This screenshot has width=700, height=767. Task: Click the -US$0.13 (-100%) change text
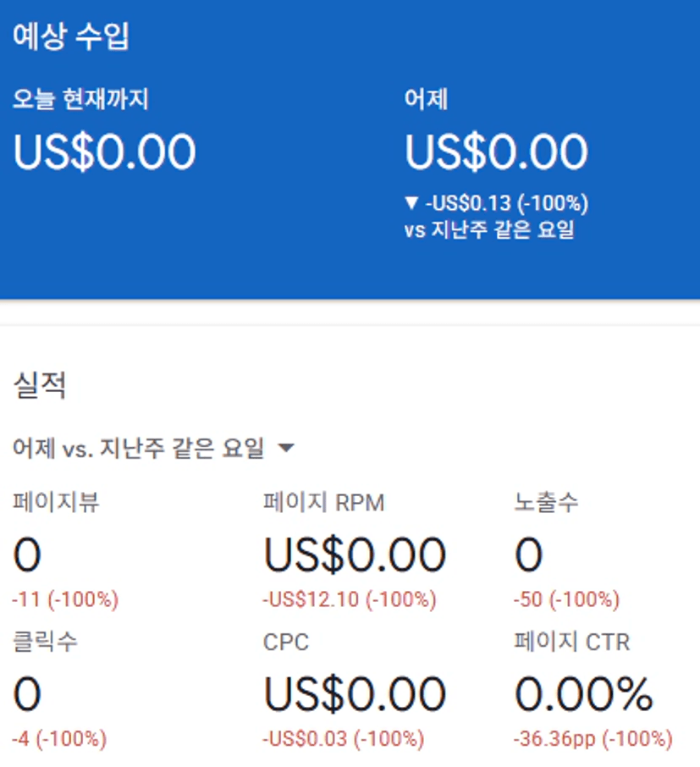pyautogui.click(x=507, y=203)
